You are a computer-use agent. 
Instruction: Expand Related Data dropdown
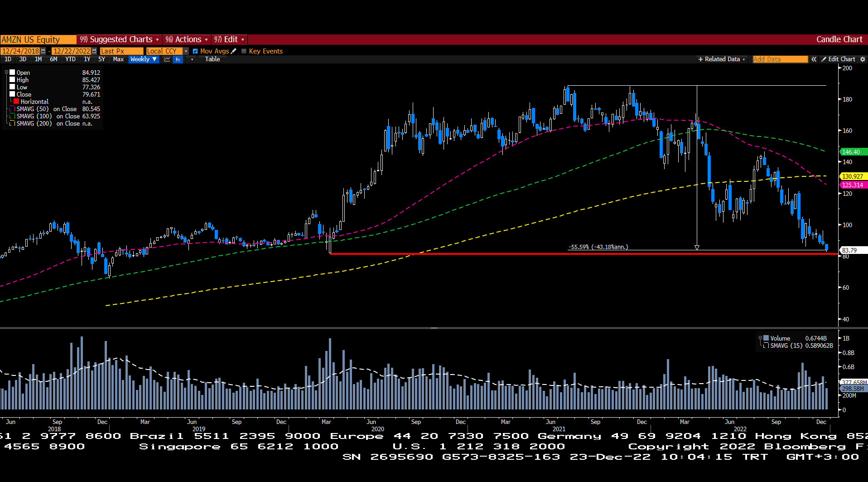pos(744,59)
